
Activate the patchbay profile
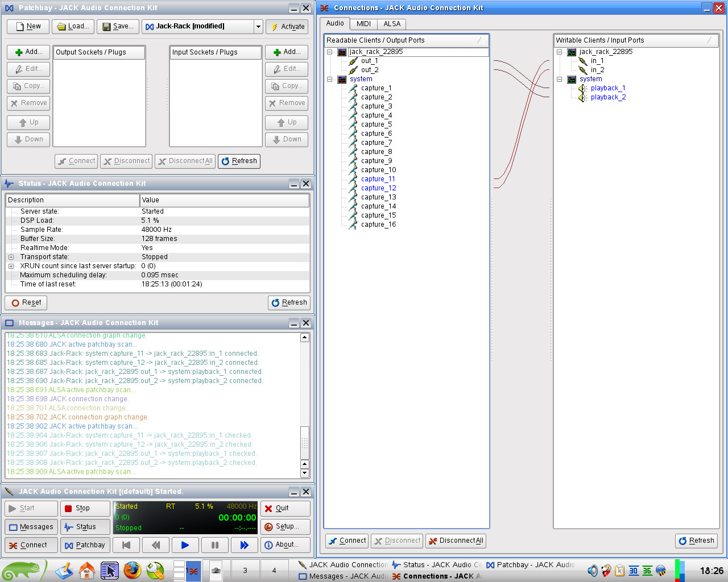pos(287,26)
